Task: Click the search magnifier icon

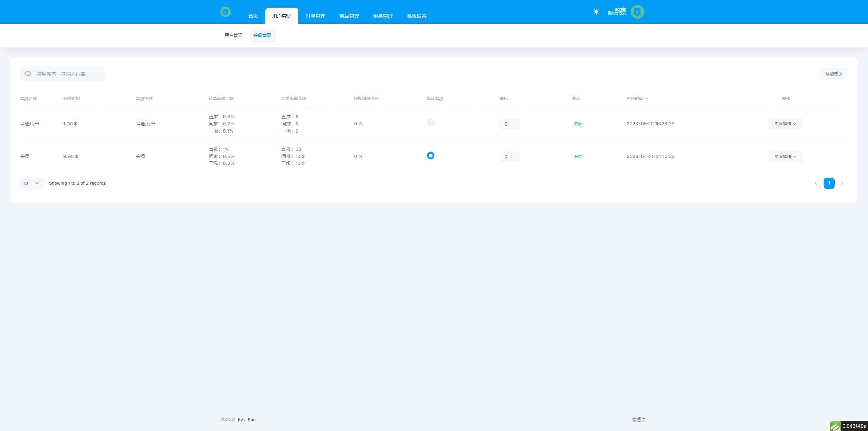Action: pyautogui.click(x=28, y=74)
